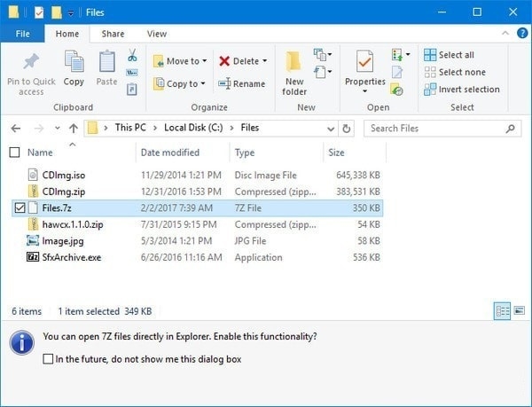
Task: Uncheck the Files.7z checkbox
Action: [x=20, y=207]
